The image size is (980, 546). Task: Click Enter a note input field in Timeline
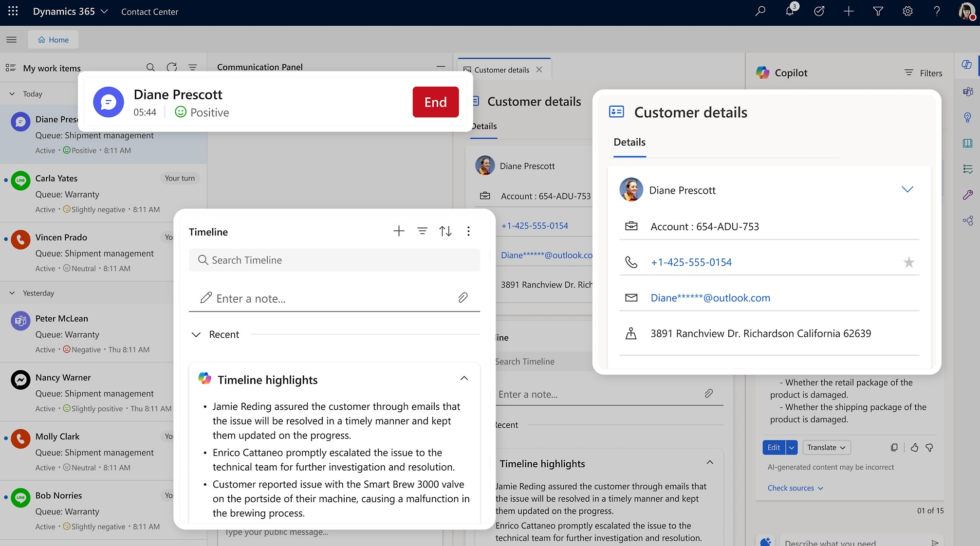pyautogui.click(x=334, y=297)
